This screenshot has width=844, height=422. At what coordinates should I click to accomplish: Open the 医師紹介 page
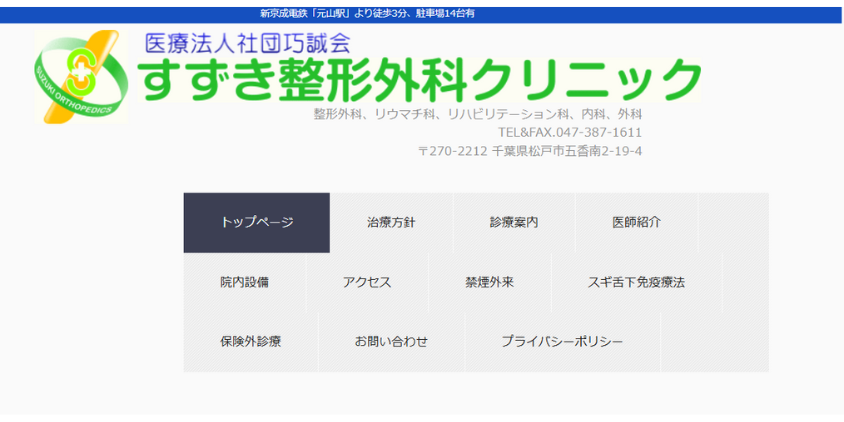click(636, 223)
